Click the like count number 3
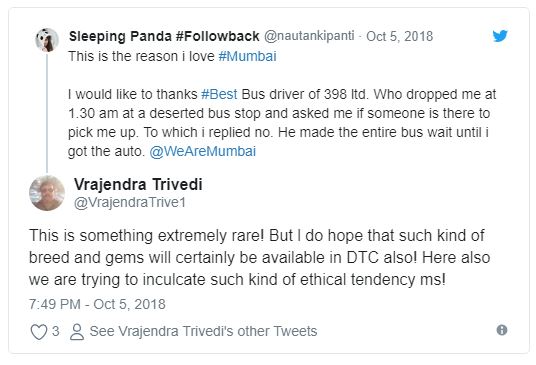536x365 pixels. [x=55, y=331]
